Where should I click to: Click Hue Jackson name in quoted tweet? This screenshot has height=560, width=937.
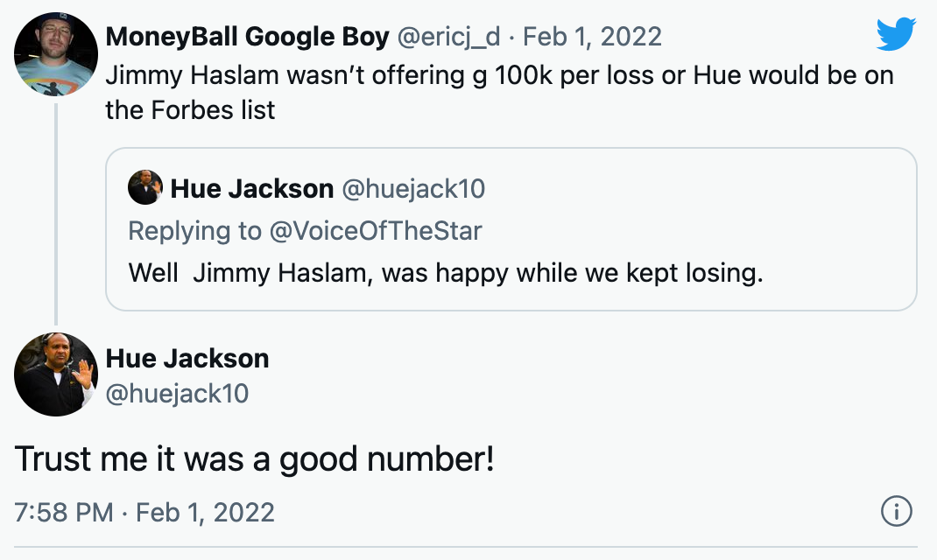coord(252,188)
